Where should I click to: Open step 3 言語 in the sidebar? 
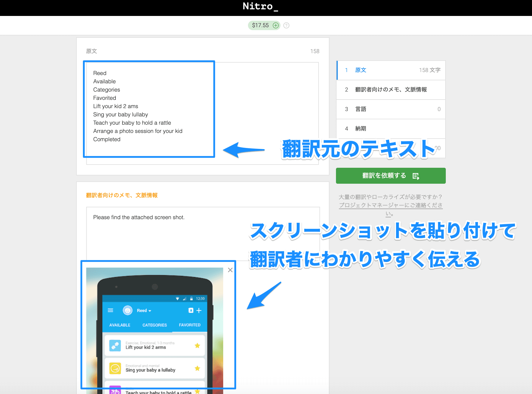391,109
